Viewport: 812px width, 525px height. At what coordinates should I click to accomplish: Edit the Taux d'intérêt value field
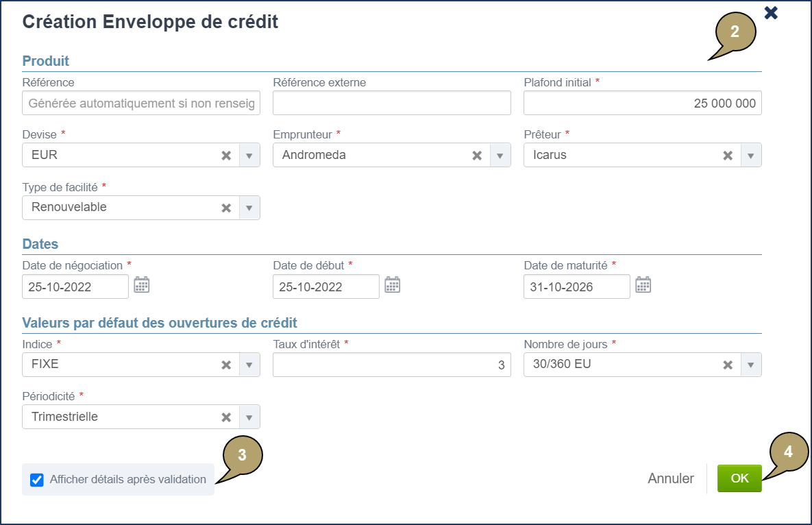tap(392, 365)
